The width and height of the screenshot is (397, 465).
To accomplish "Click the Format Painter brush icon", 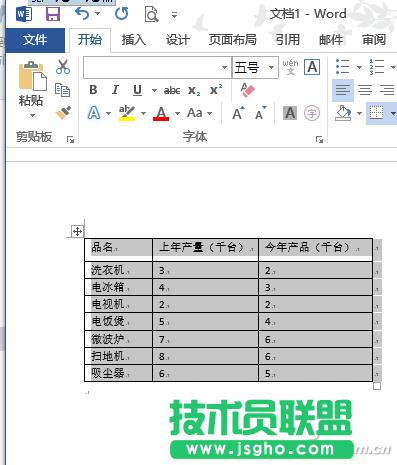I will point(63,113).
